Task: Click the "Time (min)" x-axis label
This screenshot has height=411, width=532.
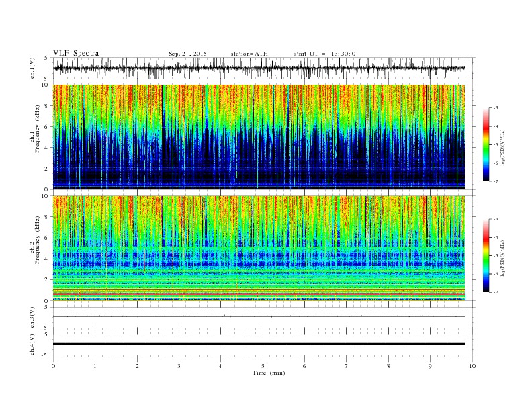Action: point(269,373)
